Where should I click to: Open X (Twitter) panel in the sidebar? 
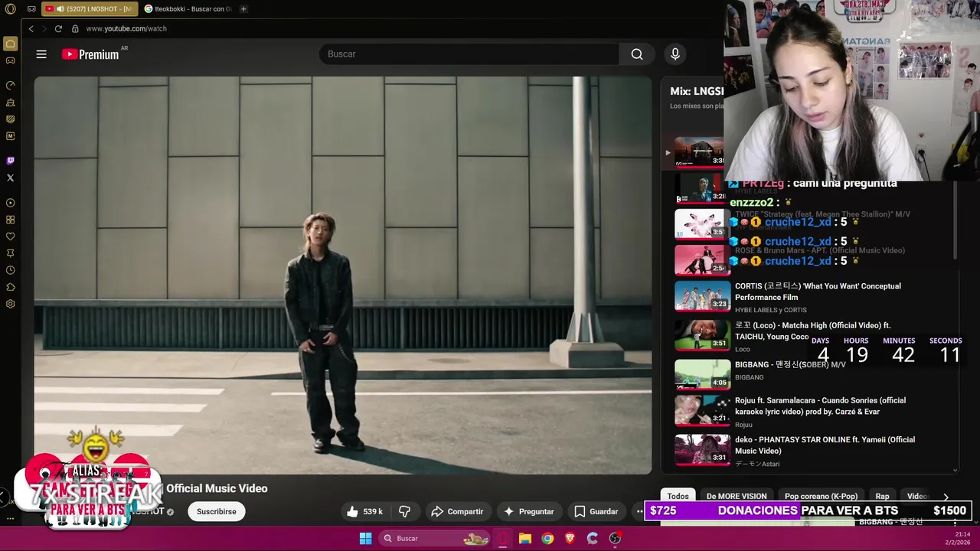click(10, 178)
